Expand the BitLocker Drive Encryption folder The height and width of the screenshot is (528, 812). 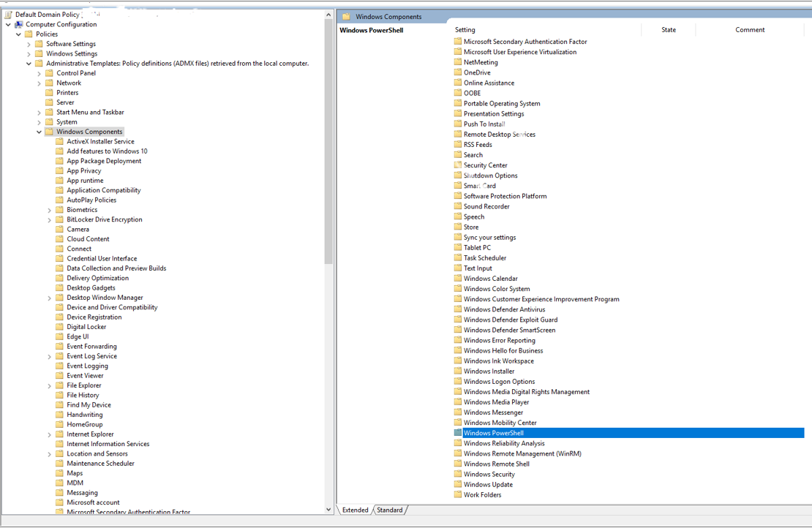[50, 220]
